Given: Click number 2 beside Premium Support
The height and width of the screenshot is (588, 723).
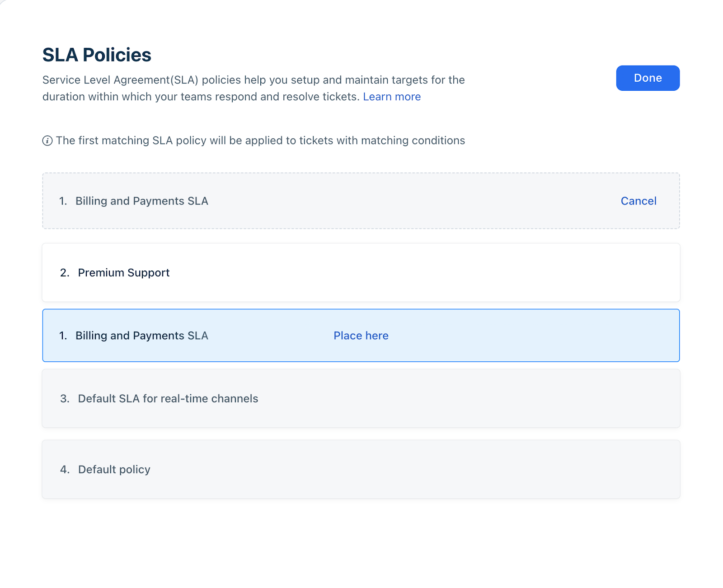Looking at the screenshot, I should click(65, 273).
